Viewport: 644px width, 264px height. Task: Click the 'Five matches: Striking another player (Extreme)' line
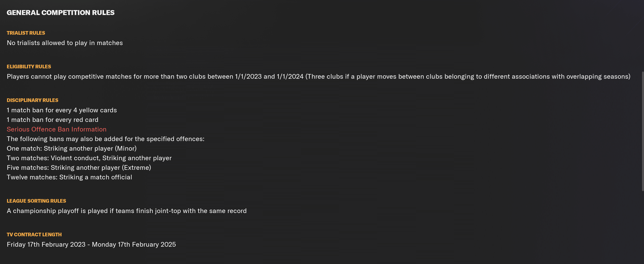pos(79,168)
